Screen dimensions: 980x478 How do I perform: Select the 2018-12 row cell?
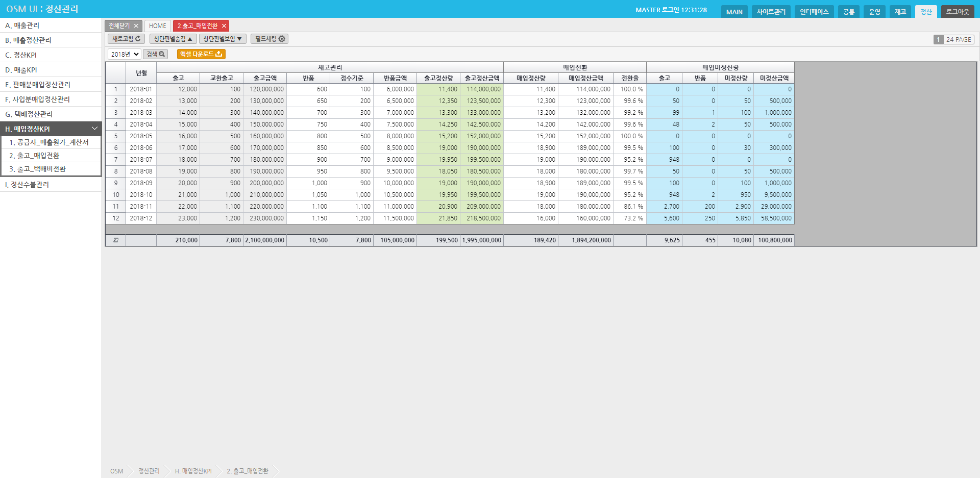[x=141, y=218]
